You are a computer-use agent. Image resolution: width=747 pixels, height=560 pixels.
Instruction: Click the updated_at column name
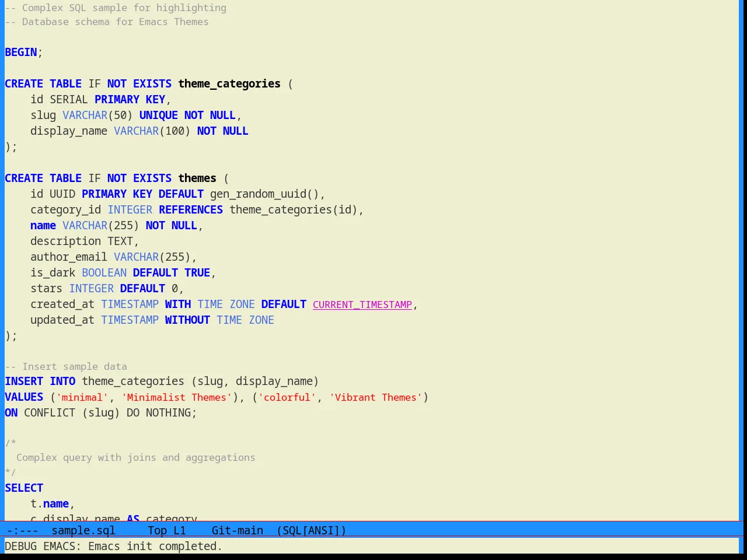pos(62,320)
